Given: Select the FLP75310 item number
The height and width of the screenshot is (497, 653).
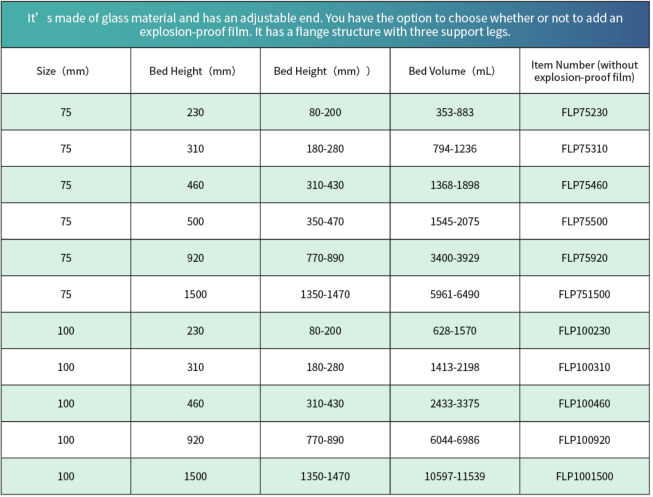Looking at the screenshot, I should coord(585,149).
